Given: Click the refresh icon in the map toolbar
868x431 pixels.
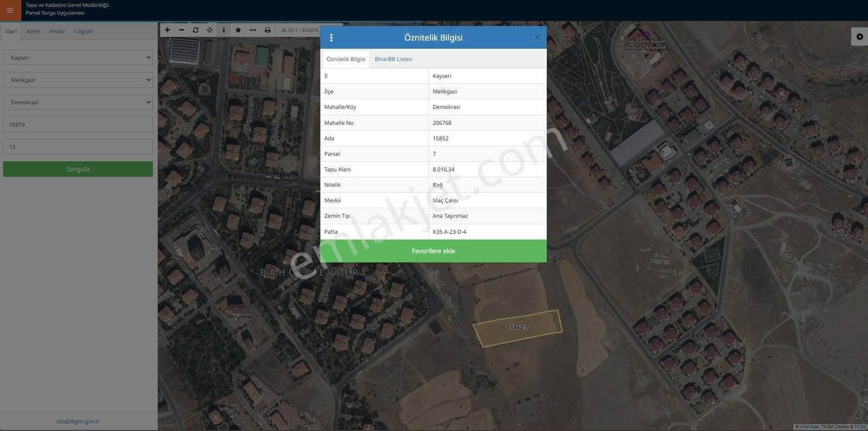Looking at the screenshot, I should coord(195,30).
